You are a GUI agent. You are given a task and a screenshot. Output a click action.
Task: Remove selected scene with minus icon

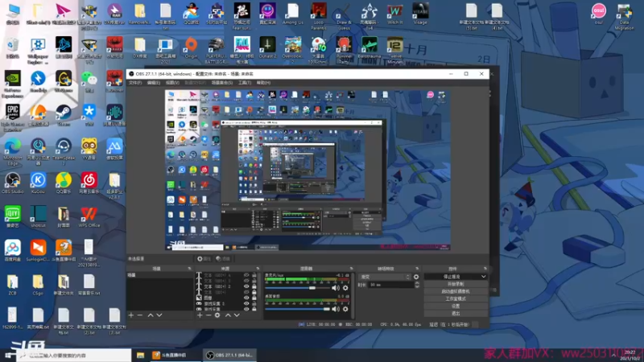coord(140,315)
